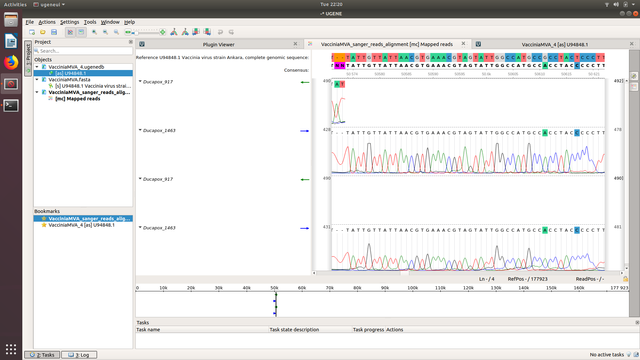Open Terminal from the Ubuntu dock
The image size is (640, 360).
[11, 106]
